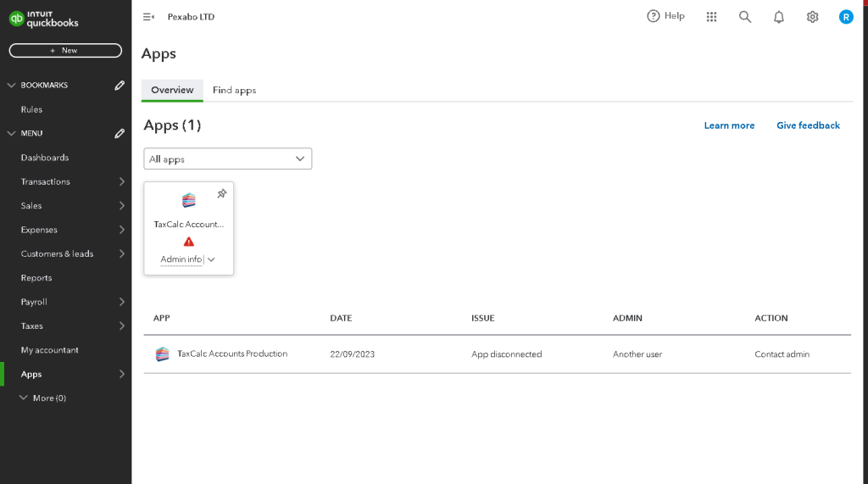Screen dimensions: 868x484
Task: Expand the Taxes submenu arrow
Action: 122,326
